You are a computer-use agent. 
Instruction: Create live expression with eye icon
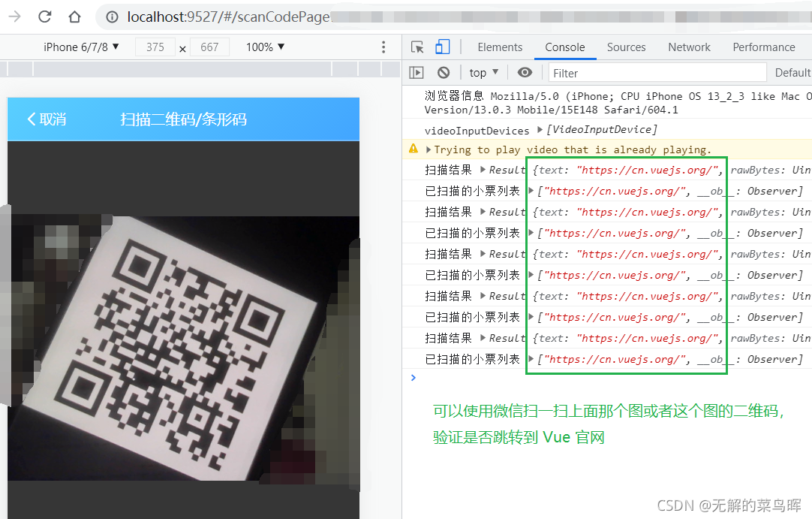(525, 73)
